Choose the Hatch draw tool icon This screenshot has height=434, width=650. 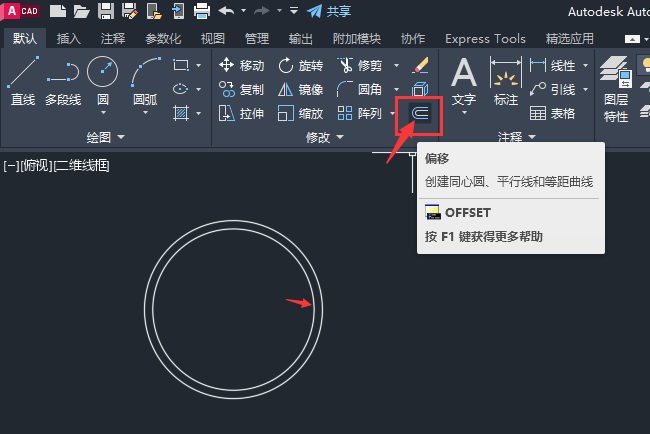pos(181,113)
